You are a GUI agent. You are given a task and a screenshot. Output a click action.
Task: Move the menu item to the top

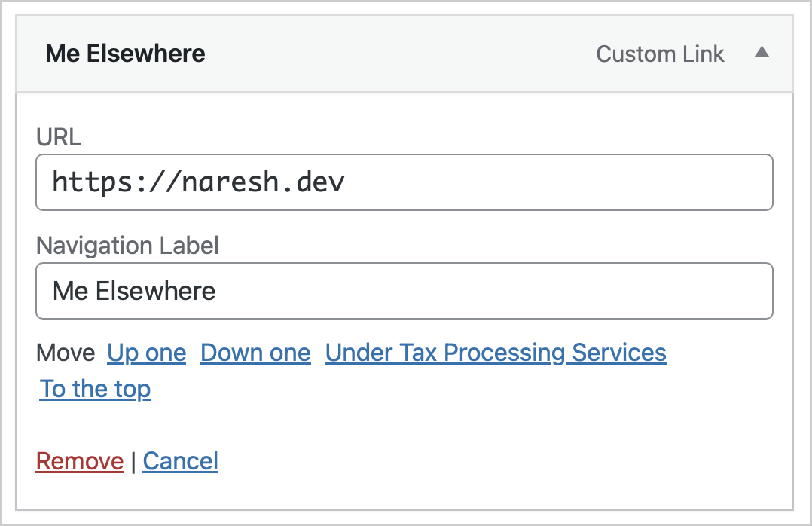pos(95,389)
